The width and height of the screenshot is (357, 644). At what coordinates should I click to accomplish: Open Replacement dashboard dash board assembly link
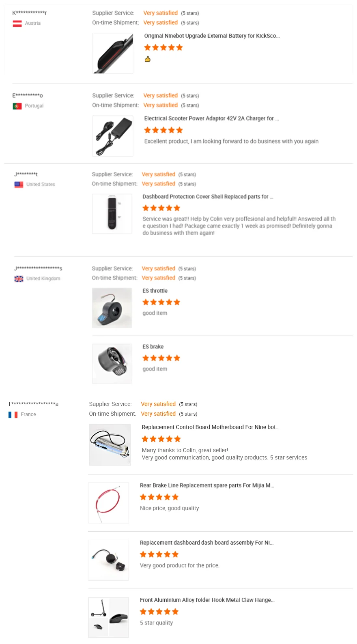click(206, 543)
